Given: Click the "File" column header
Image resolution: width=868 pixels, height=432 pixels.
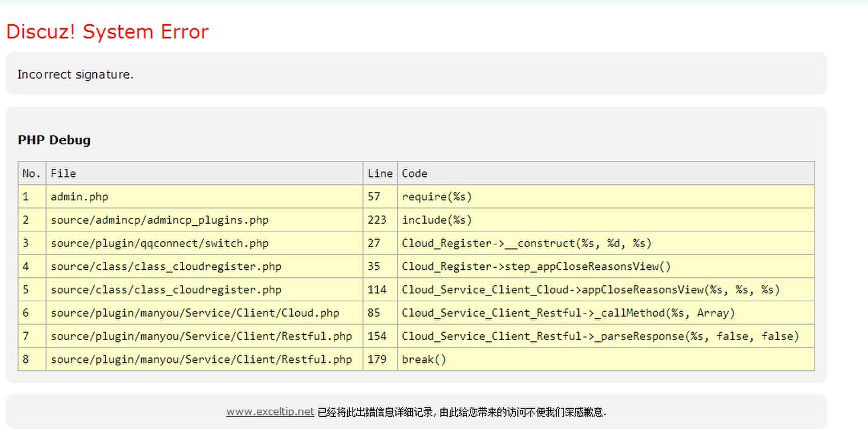Looking at the screenshot, I should 205,173.
